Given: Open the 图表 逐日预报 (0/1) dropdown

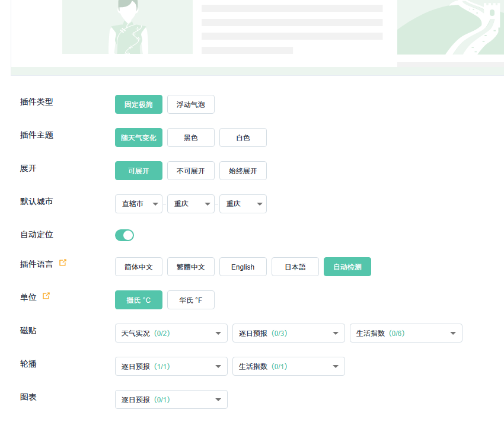Looking at the screenshot, I should point(171,399).
